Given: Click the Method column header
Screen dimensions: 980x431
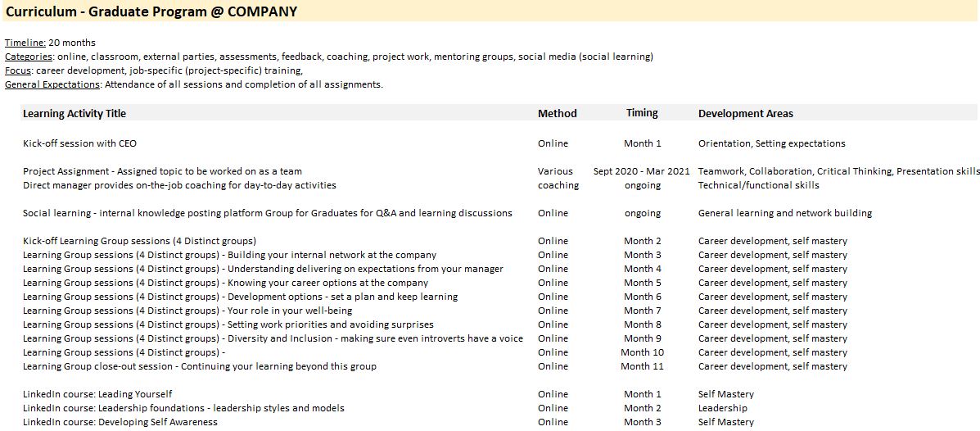Looking at the screenshot, I should (x=557, y=114).
